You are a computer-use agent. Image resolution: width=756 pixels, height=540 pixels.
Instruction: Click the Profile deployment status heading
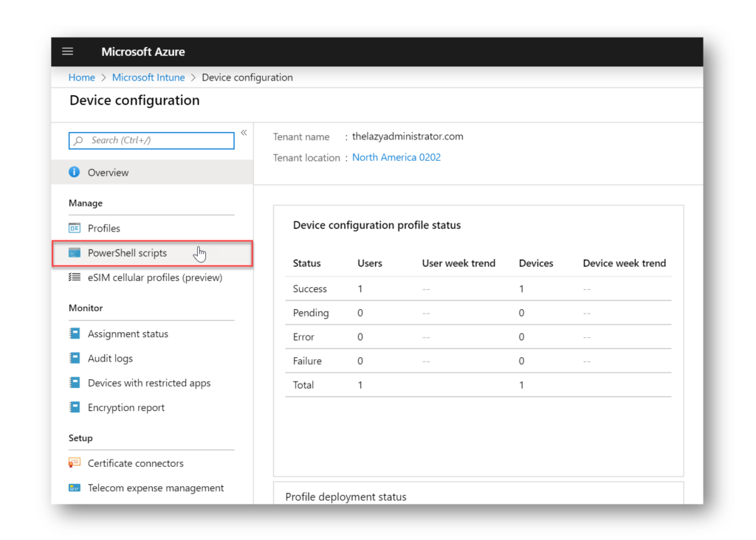[x=346, y=496]
